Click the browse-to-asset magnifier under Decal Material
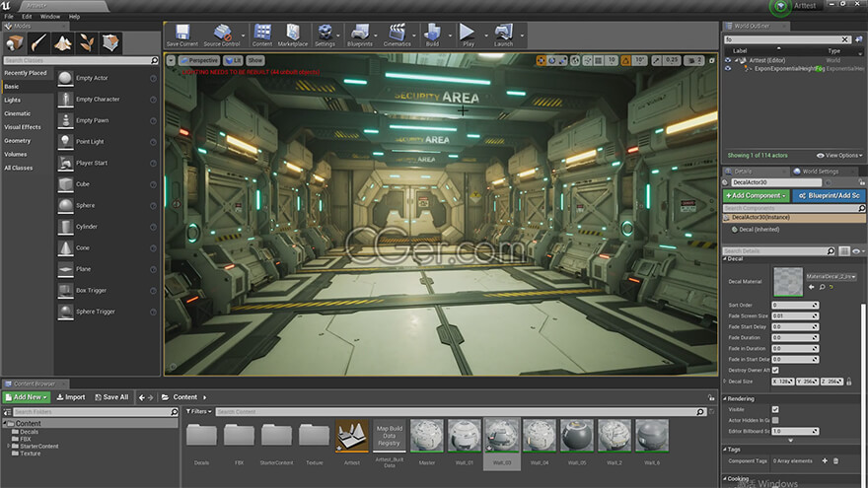The height and width of the screenshot is (488, 868). click(x=822, y=287)
